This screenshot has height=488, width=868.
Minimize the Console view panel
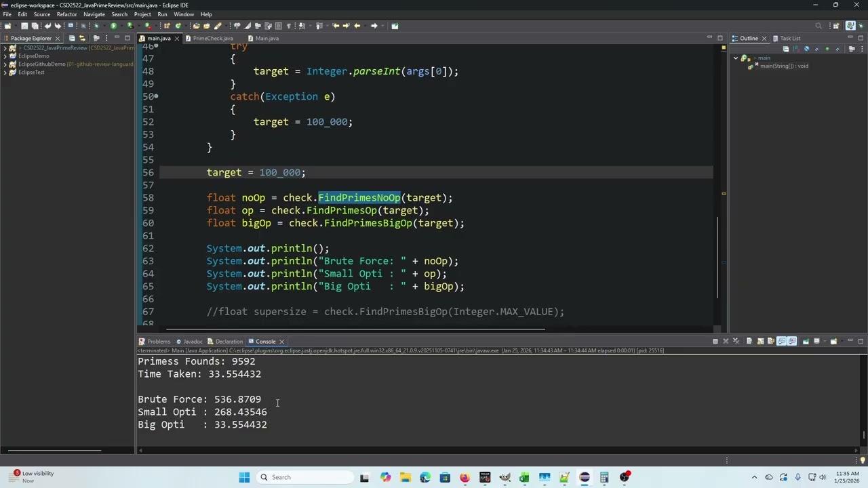(x=850, y=340)
